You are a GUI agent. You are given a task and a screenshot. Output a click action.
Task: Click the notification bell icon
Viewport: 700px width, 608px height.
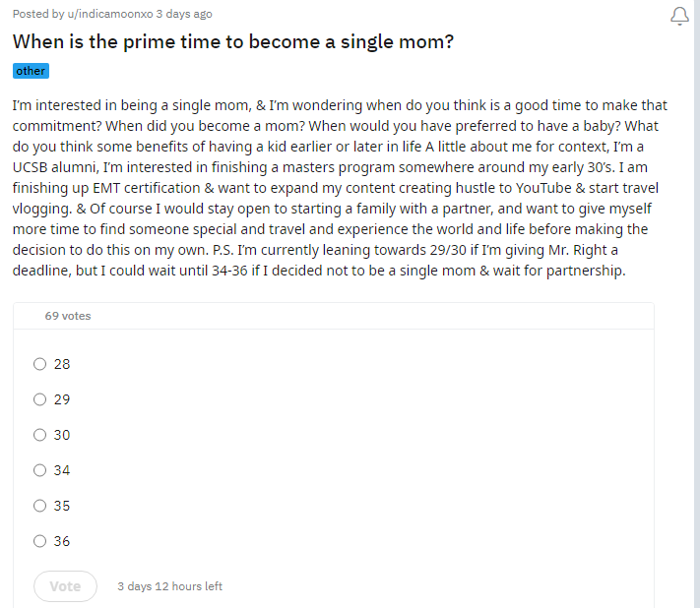(x=678, y=17)
